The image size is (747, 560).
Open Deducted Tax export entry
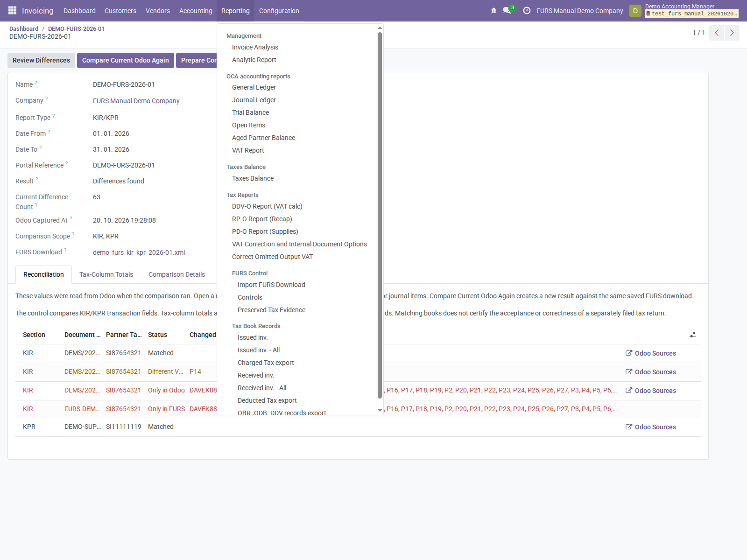(267, 400)
